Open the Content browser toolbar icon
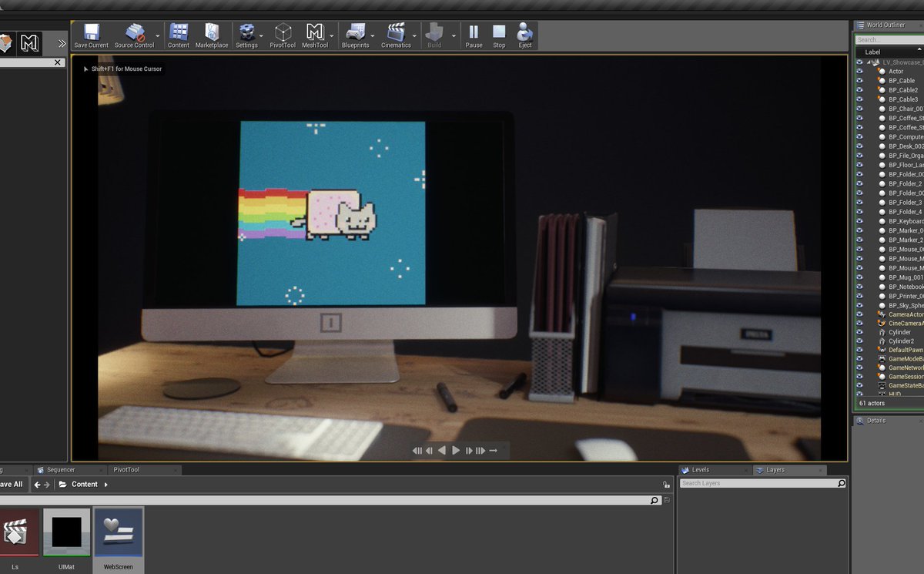This screenshot has width=924, height=574. (179, 35)
